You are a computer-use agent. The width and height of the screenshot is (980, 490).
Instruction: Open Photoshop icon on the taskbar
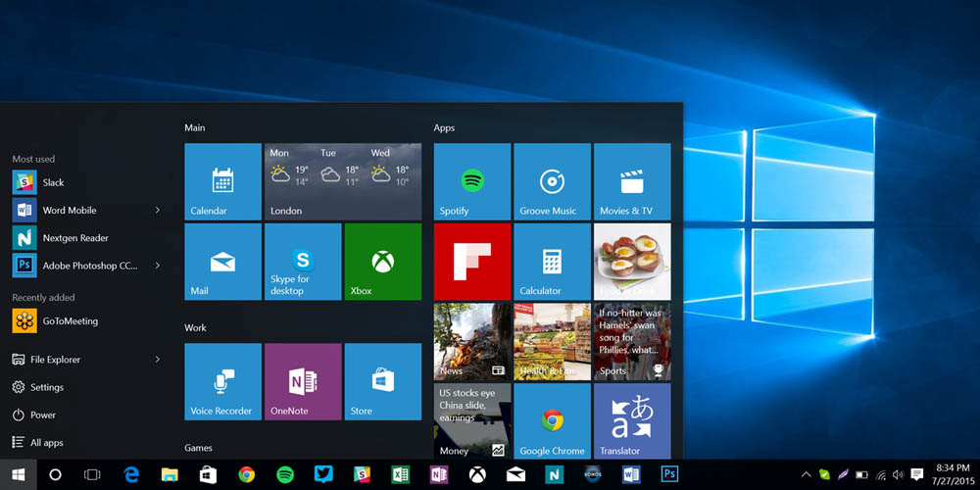click(x=669, y=474)
